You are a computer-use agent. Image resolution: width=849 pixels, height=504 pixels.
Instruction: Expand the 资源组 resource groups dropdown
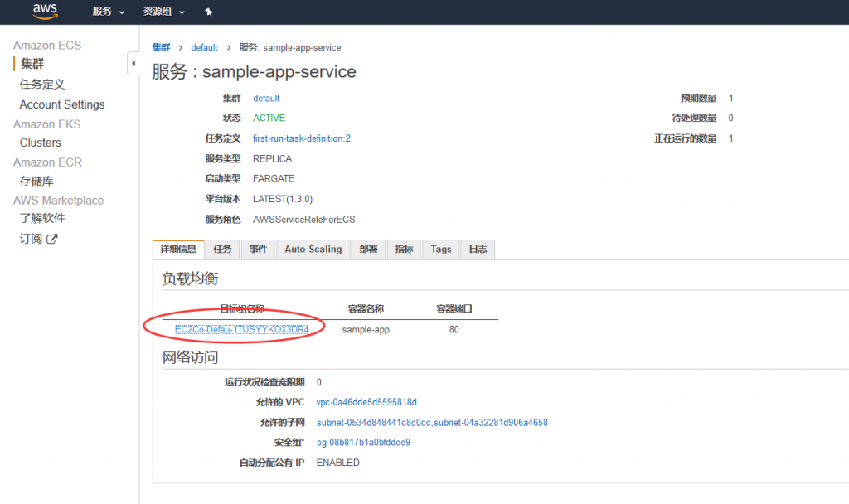point(164,12)
